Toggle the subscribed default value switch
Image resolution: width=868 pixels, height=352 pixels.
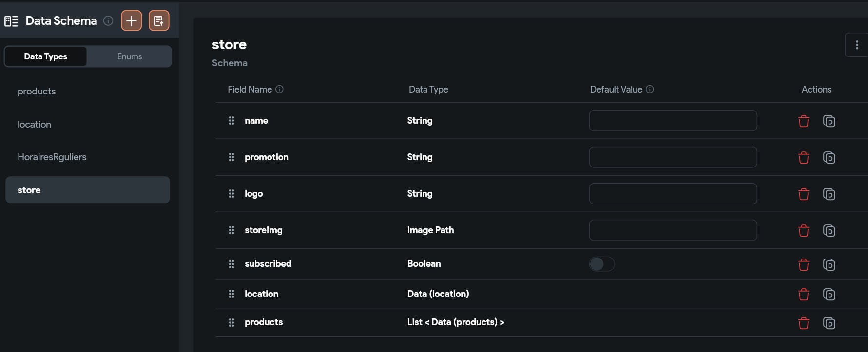[x=602, y=264]
